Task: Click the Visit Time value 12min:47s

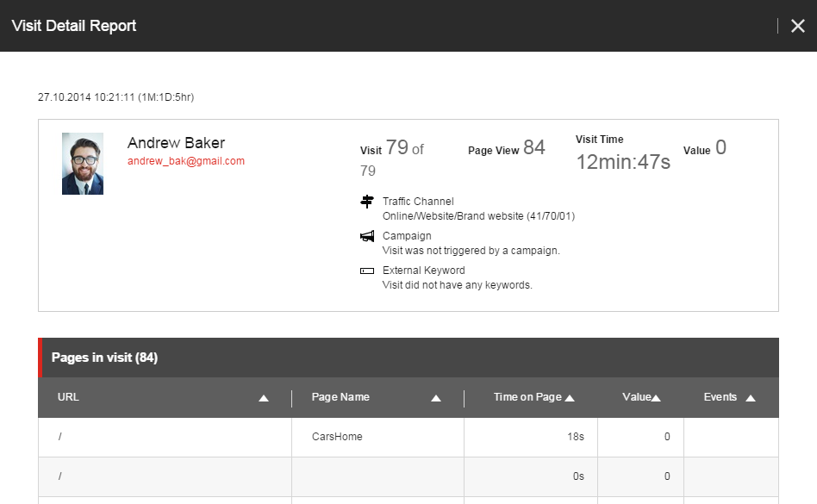Action: pos(622,161)
